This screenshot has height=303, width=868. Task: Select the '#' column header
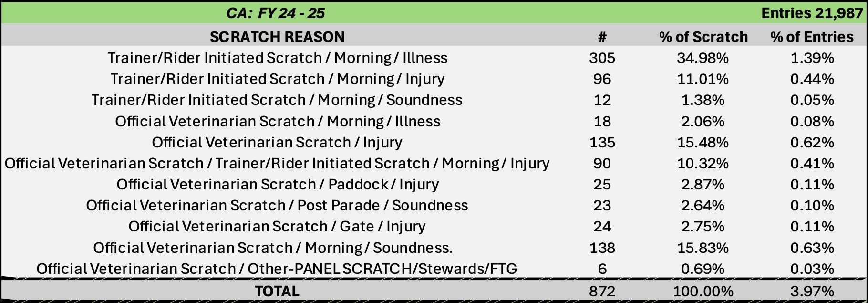(x=602, y=37)
